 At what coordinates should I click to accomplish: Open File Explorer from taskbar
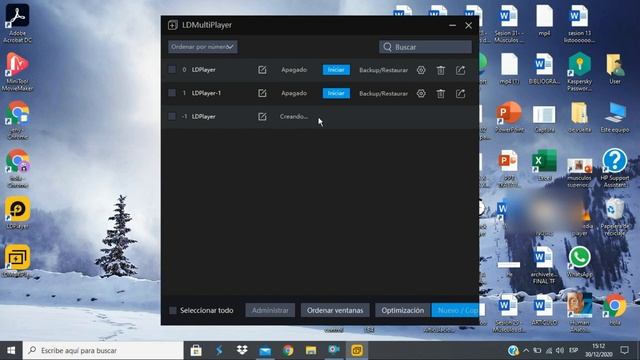tap(311, 350)
